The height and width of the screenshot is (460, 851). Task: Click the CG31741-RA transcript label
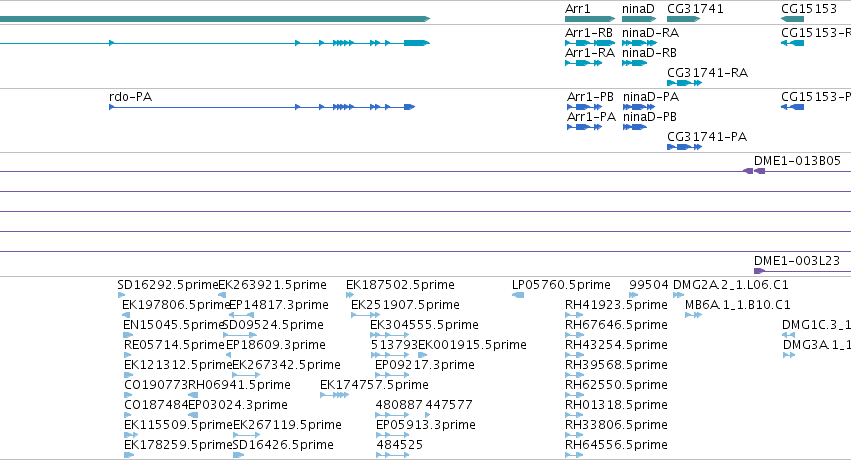pyautogui.click(x=707, y=73)
